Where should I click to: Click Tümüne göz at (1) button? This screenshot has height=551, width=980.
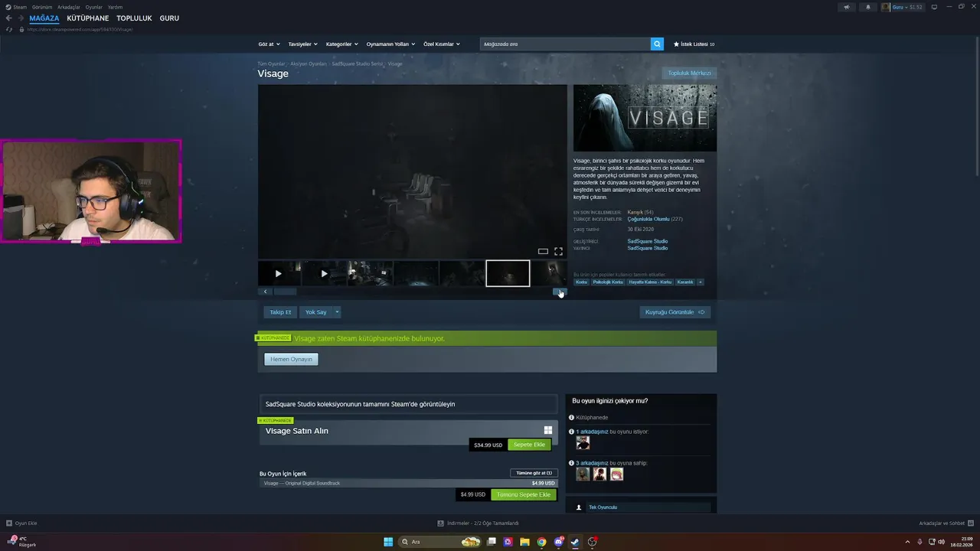(534, 473)
